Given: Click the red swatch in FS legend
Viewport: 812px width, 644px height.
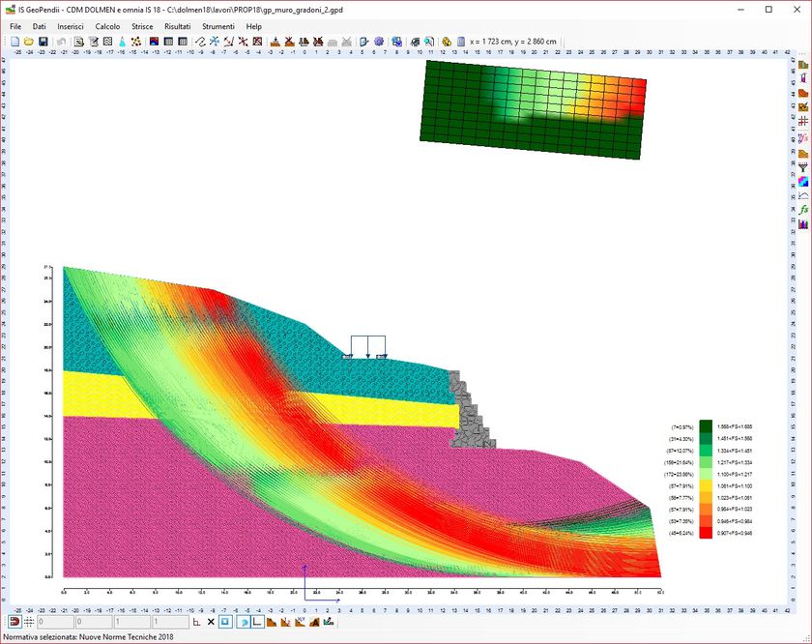Looking at the screenshot, I should (x=706, y=533).
